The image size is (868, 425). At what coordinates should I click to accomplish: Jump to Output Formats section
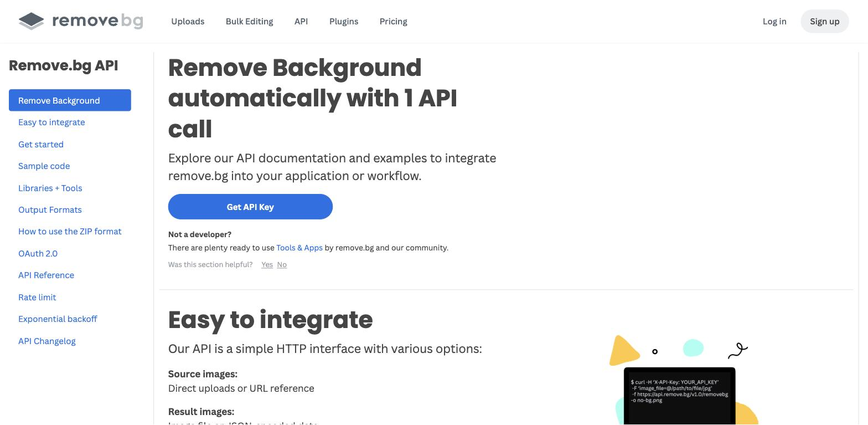50,209
